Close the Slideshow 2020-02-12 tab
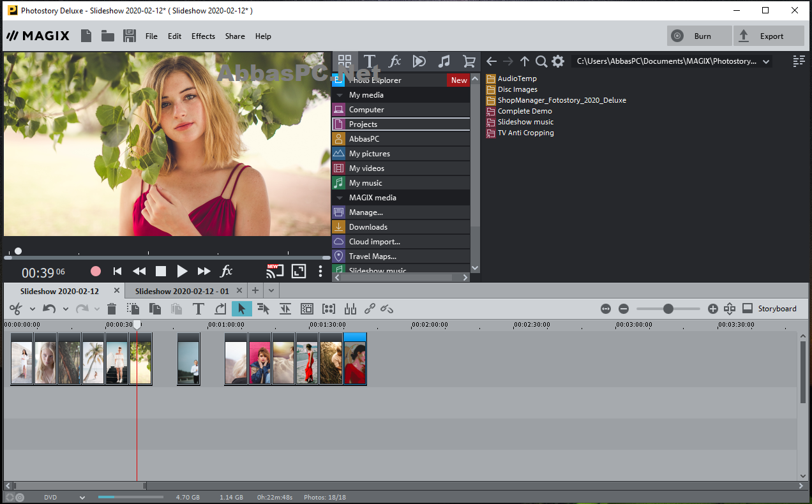Screen dimensions: 812x504 click(116, 290)
